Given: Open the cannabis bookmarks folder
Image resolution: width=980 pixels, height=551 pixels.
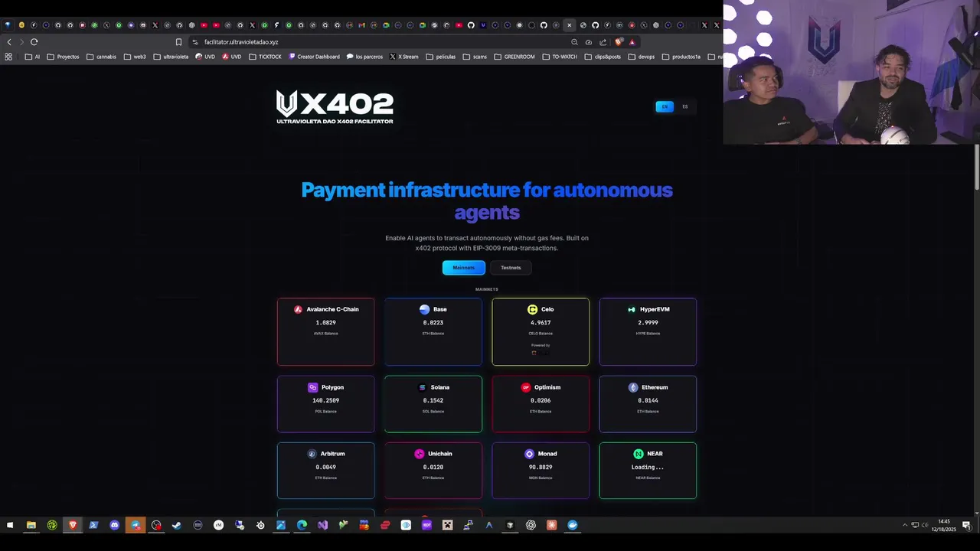Looking at the screenshot, I should pos(102,57).
